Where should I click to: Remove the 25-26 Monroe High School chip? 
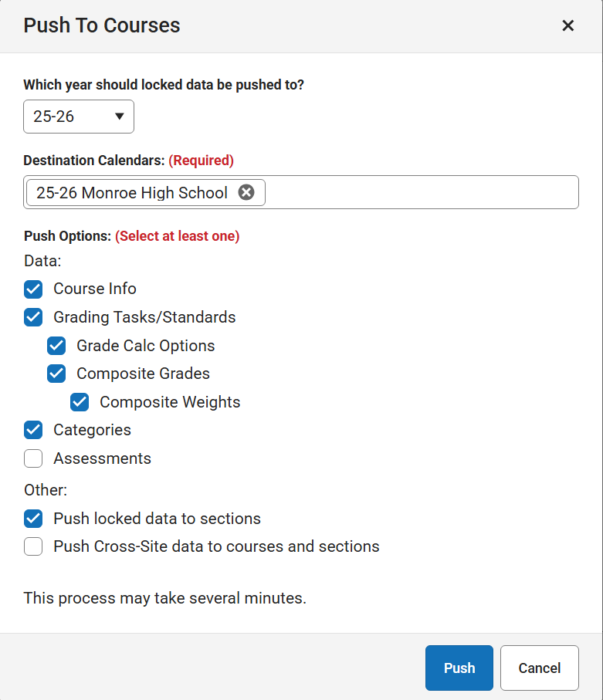246,193
